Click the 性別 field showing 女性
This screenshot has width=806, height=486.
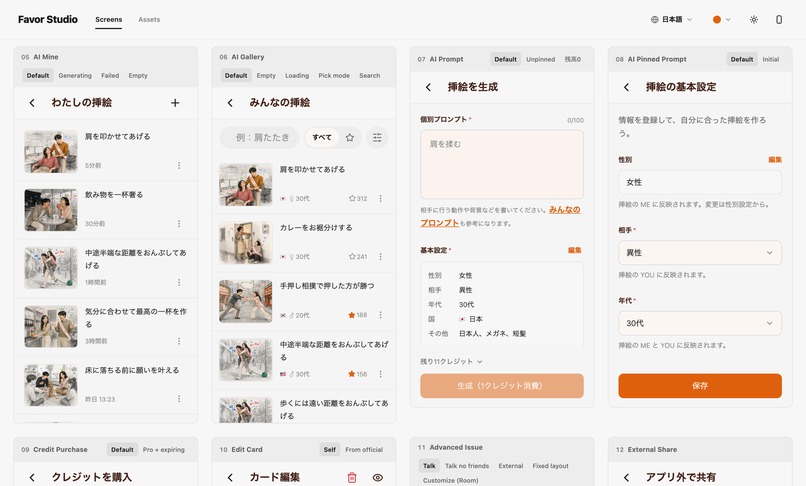point(700,183)
